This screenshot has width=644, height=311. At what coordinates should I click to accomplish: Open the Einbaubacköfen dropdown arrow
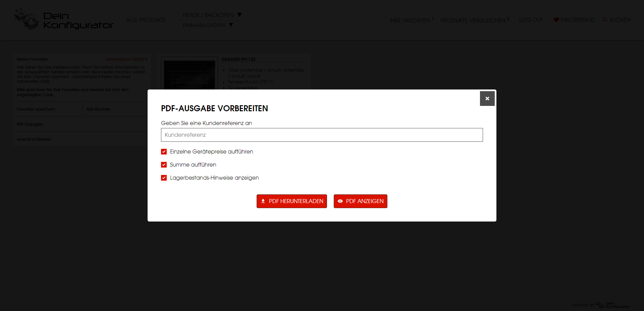click(231, 25)
